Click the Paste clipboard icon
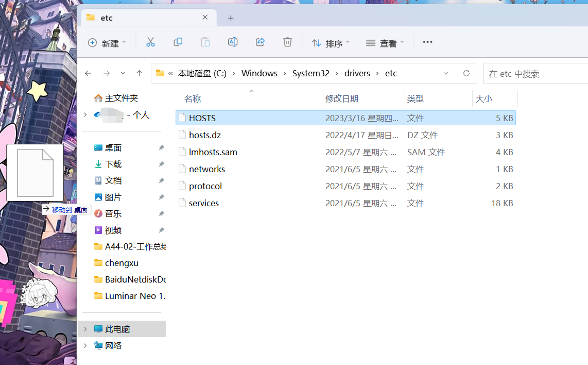The height and width of the screenshot is (365, 588). point(205,42)
